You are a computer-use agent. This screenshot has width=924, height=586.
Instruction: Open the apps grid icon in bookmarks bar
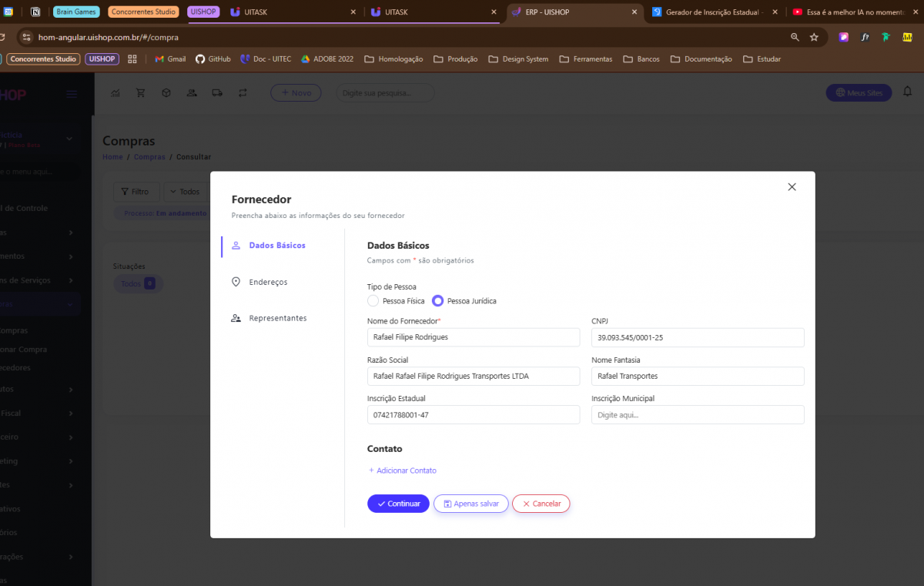coord(132,59)
